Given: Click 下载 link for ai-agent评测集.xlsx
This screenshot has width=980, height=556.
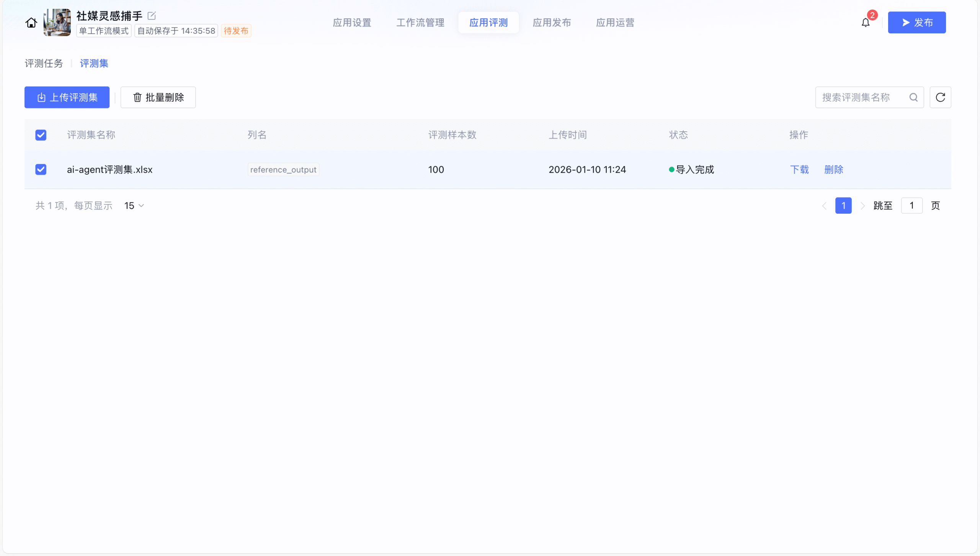Looking at the screenshot, I should tap(799, 170).
